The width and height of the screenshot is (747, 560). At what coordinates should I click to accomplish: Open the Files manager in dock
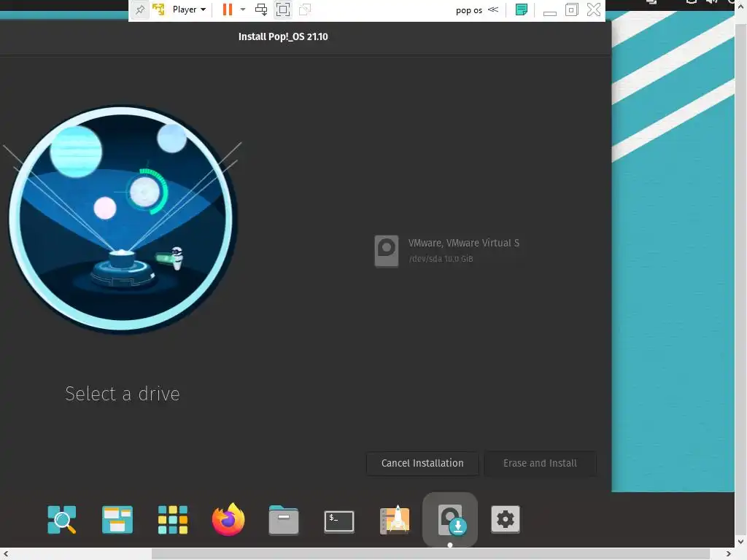point(284,520)
